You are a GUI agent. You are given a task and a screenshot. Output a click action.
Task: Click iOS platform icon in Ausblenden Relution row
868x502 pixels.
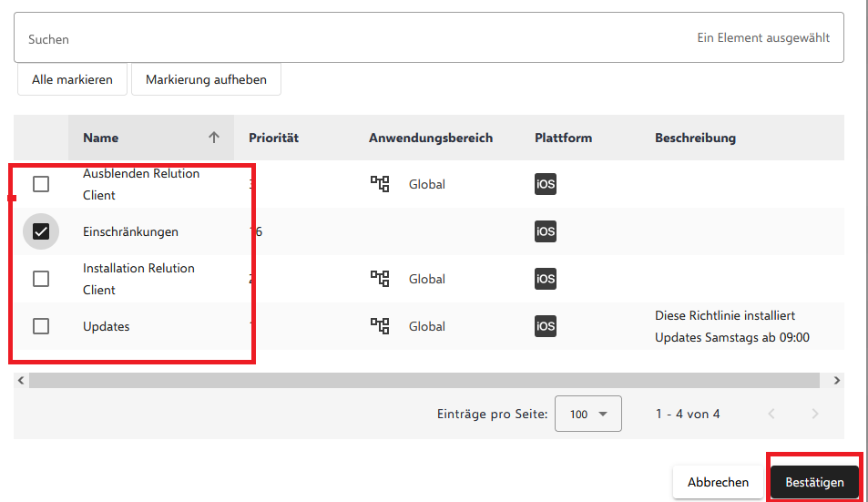(x=546, y=184)
